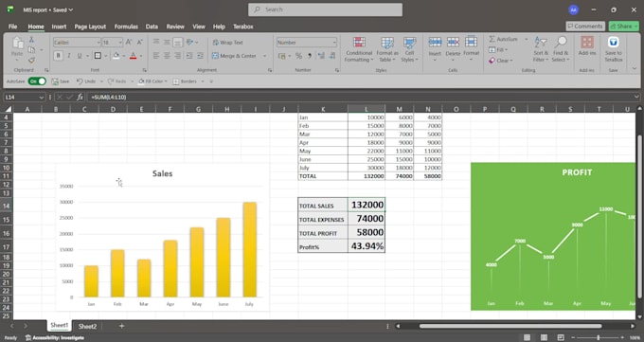
Task: Open Add-ins from the ribbon
Action: click(x=587, y=45)
